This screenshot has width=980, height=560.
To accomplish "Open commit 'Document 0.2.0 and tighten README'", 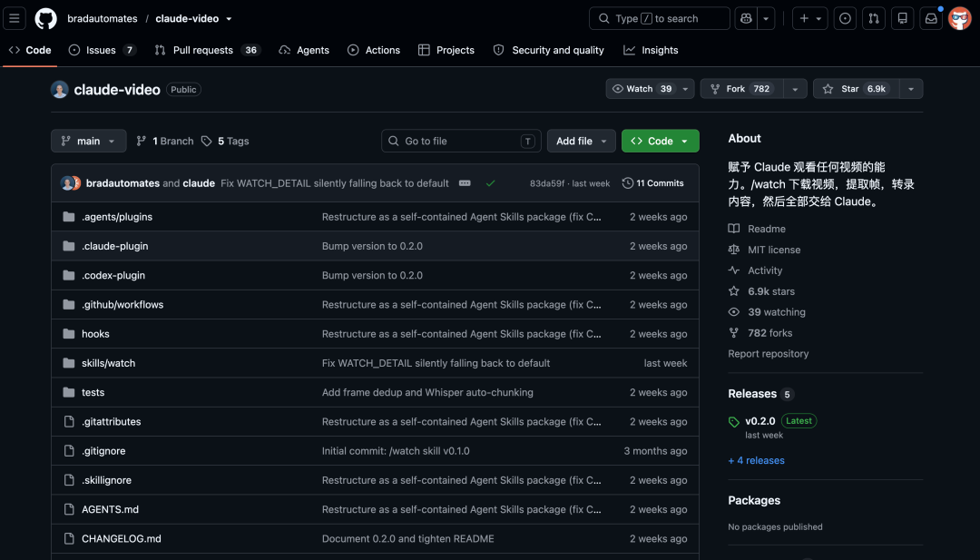I will click(x=408, y=539).
